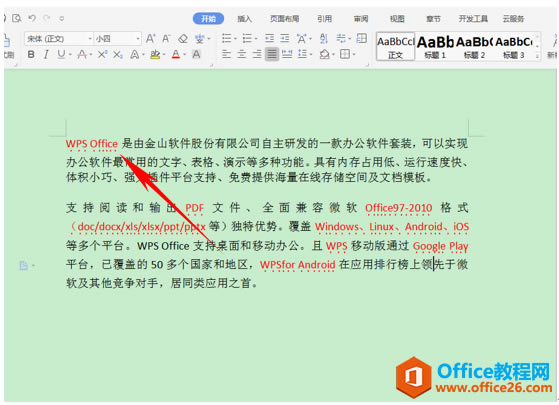Screen dimensions: 559x405
Task: Undo the last action
Action: coord(32,18)
